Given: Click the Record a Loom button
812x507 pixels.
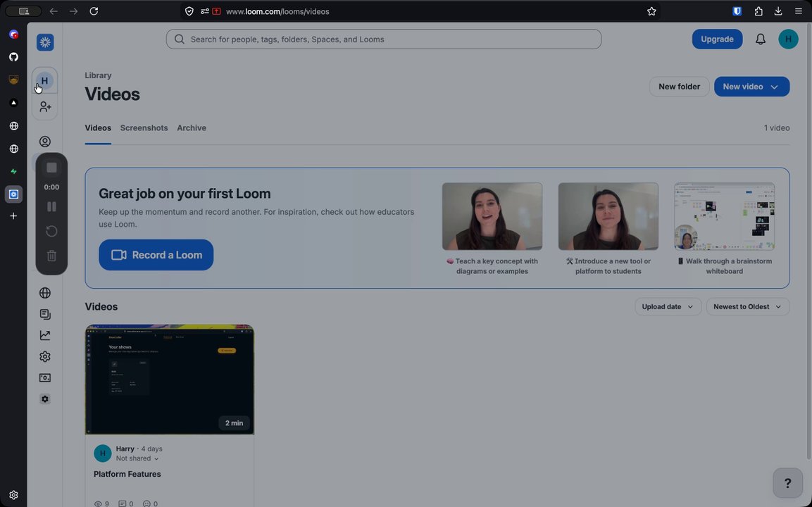Looking at the screenshot, I should 156,255.
